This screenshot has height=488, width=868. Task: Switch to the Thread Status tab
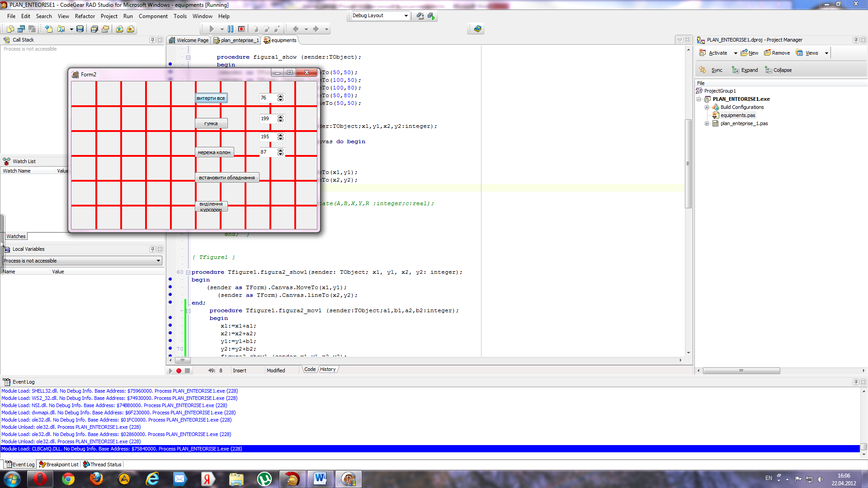tap(102, 464)
